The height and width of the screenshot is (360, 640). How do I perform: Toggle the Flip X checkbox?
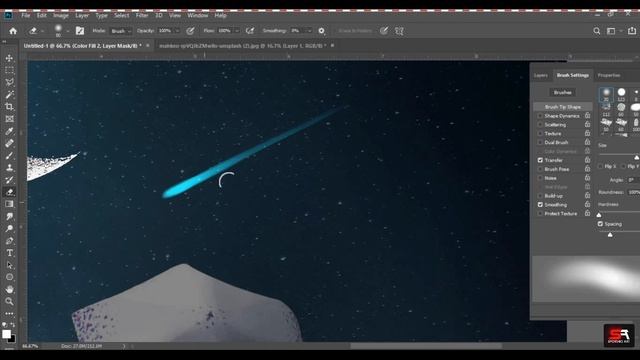coord(600,167)
